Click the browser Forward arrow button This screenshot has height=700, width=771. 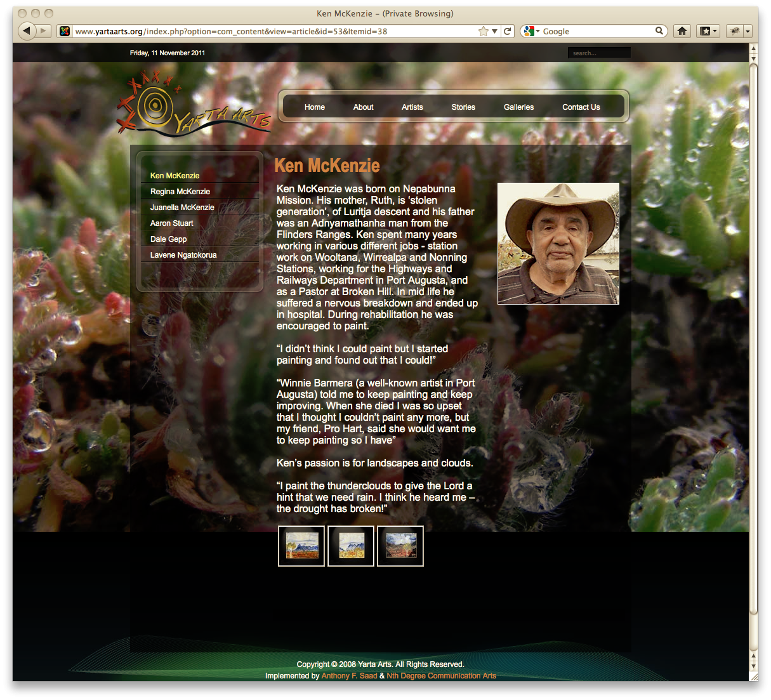[x=43, y=30]
